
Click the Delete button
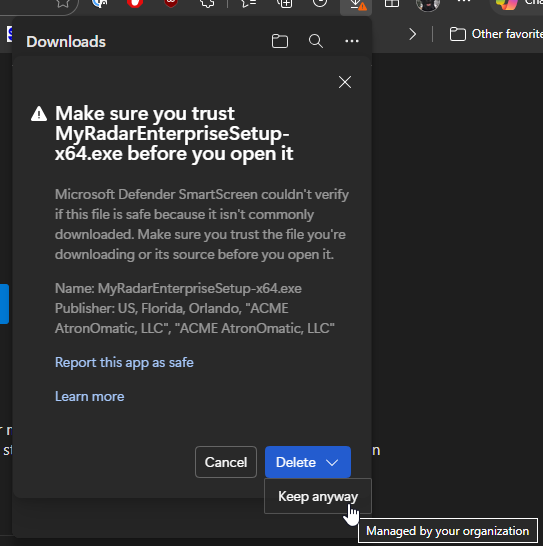tap(296, 462)
